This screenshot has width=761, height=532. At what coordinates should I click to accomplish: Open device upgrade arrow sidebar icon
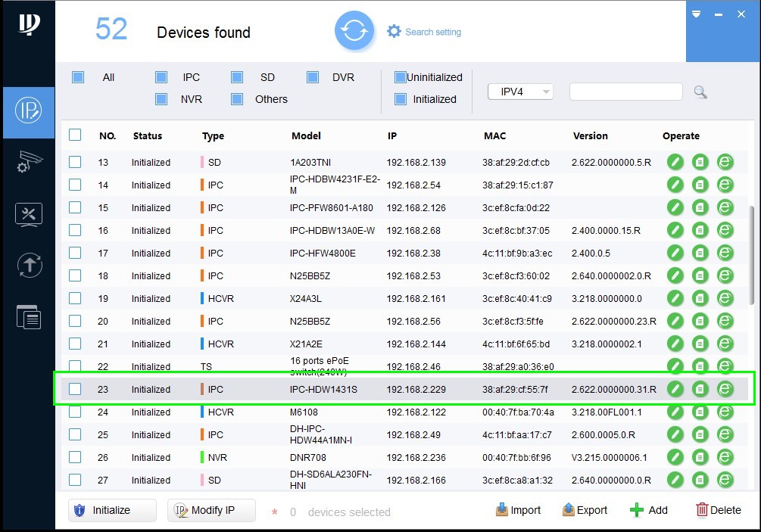[x=29, y=265]
